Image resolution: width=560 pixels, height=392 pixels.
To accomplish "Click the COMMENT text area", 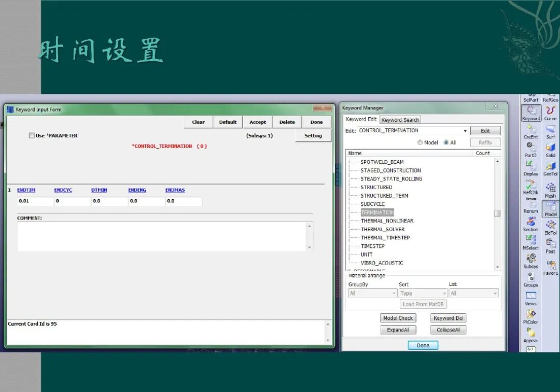I will 161,236.
